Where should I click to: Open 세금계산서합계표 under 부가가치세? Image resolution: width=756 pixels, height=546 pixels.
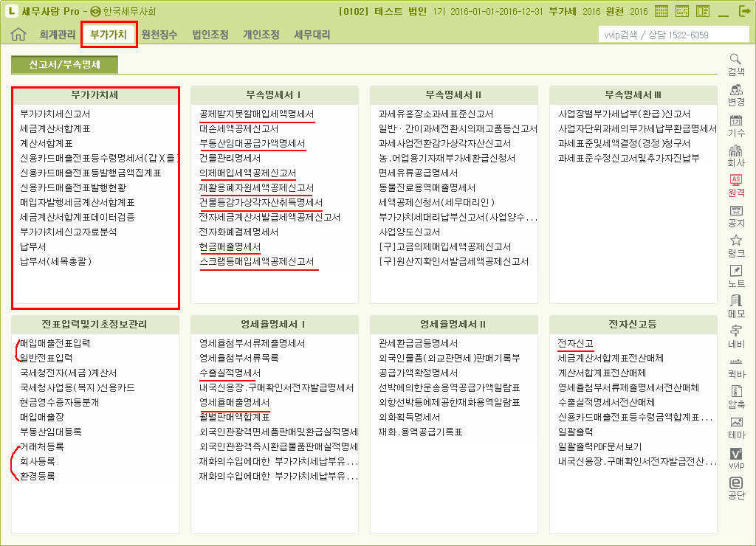[55, 128]
